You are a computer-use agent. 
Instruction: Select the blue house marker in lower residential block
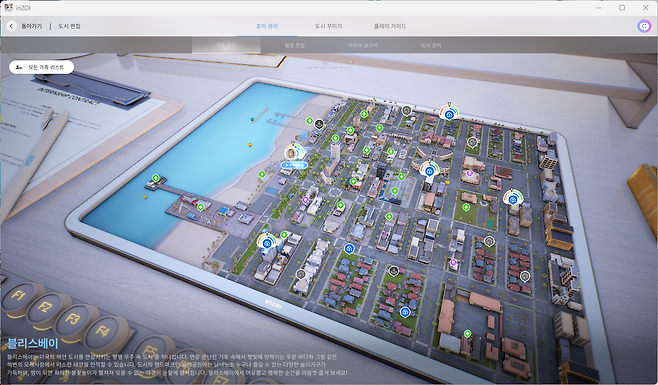click(405, 312)
